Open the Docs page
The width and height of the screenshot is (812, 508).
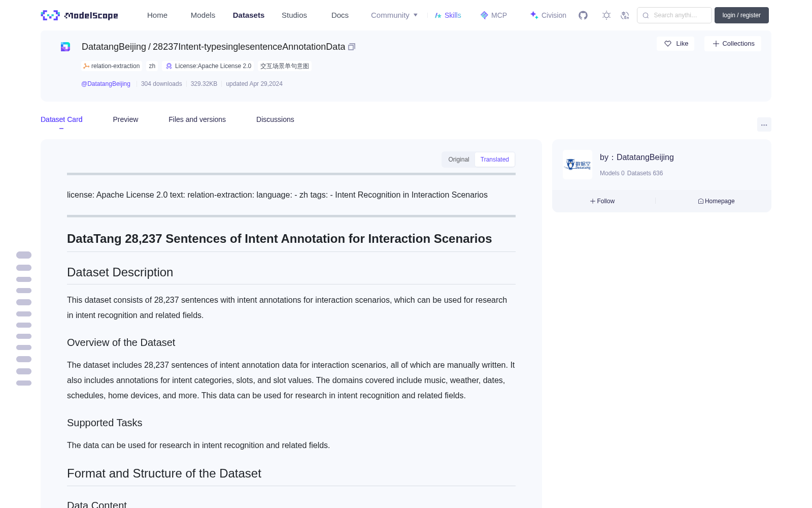pos(340,15)
